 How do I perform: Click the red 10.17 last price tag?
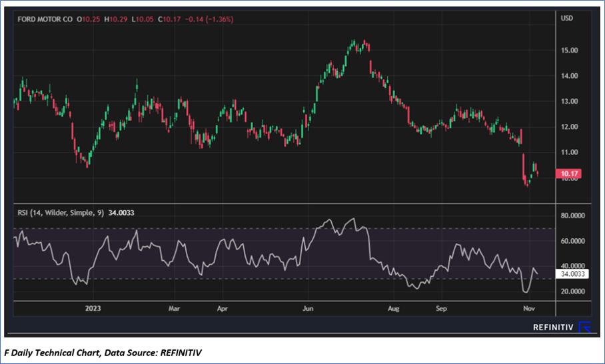click(x=568, y=173)
